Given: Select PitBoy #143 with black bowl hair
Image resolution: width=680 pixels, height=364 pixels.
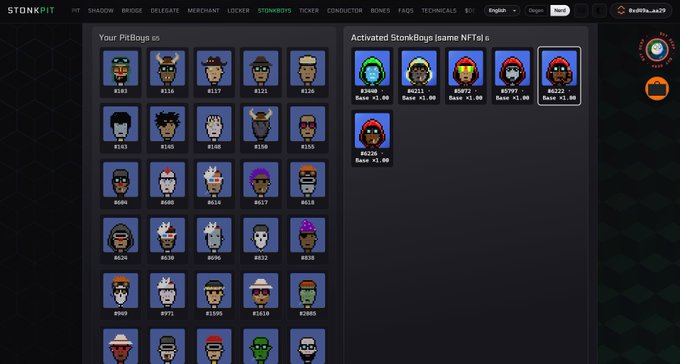Looking at the screenshot, I should pos(121,128).
